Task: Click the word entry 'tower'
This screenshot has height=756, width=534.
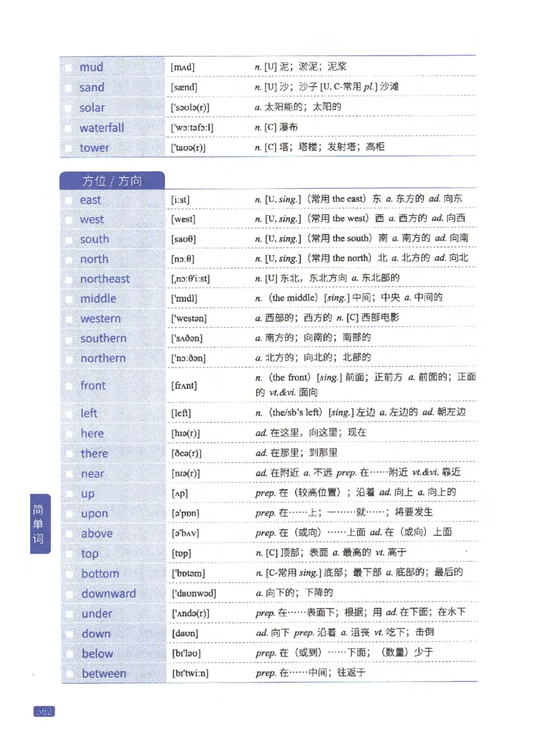Action: 93,147
